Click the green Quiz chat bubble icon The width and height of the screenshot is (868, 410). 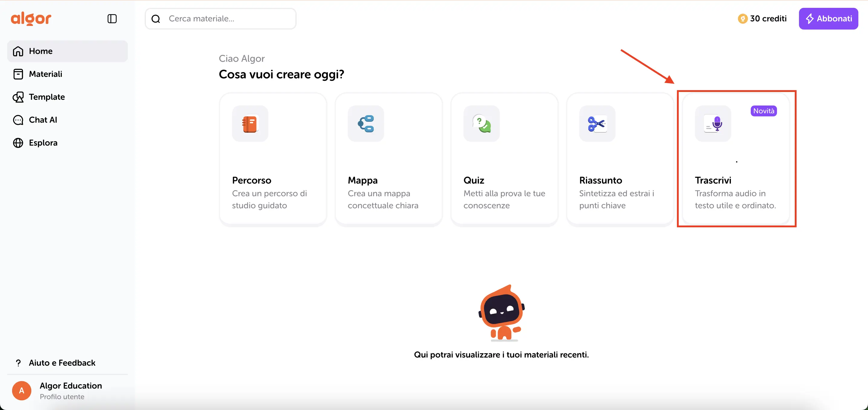click(482, 124)
